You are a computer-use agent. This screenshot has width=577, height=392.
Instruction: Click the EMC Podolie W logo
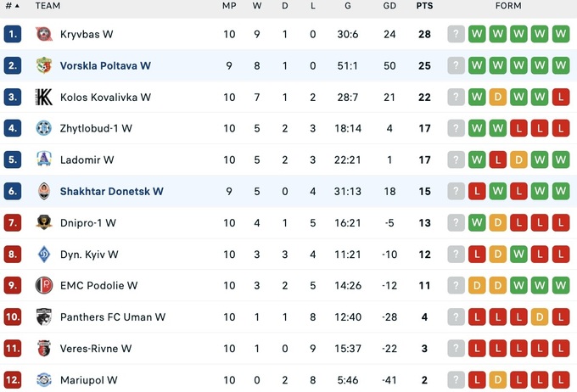pos(44,286)
